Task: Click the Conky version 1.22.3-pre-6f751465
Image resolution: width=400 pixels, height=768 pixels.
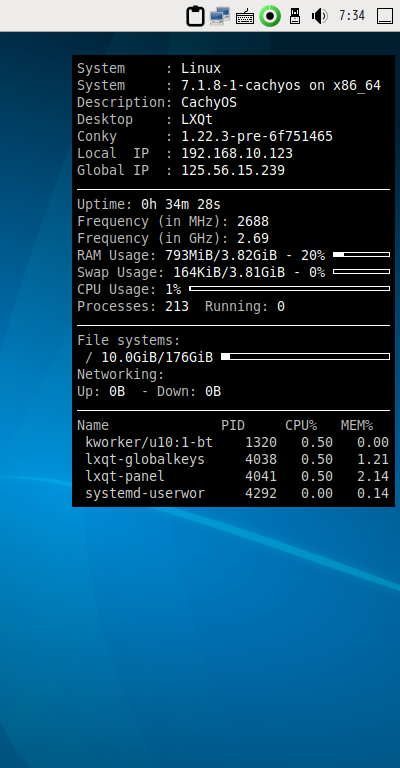Action: [257, 136]
